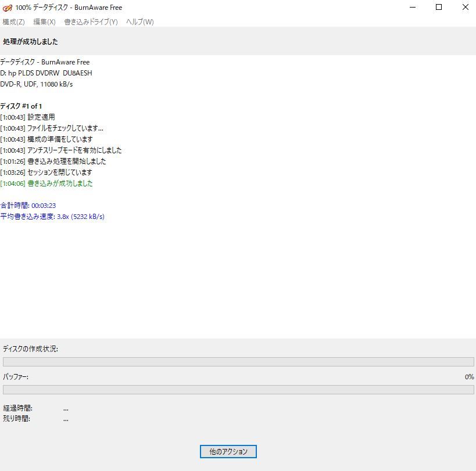The width and height of the screenshot is (476, 471).
Task: Open the ヘルプ(W) menu
Action: coord(140,22)
